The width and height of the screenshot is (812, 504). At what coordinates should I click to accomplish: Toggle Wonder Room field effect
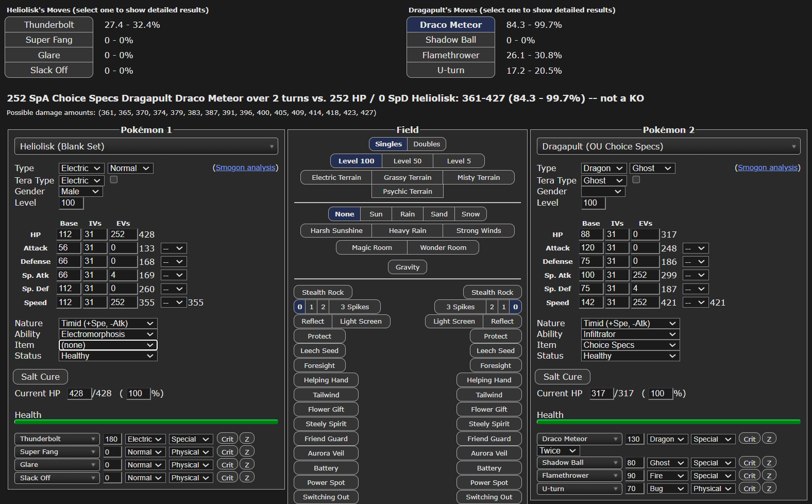click(x=443, y=247)
